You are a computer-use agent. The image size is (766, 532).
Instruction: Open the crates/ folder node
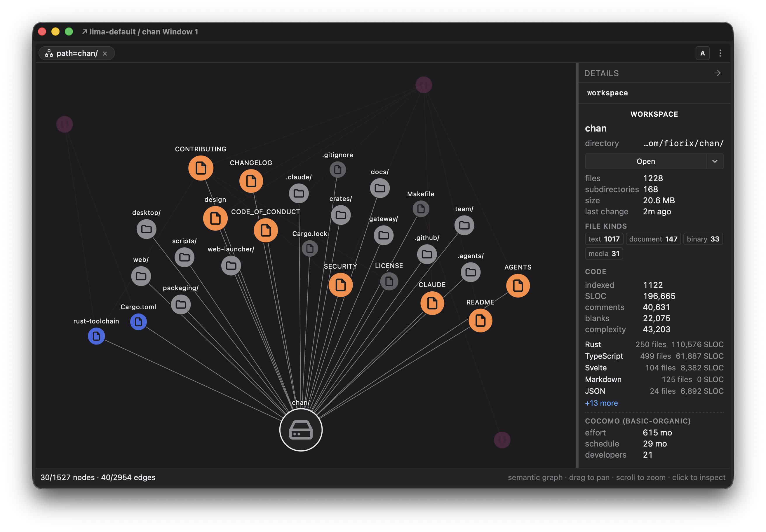(341, 215)
